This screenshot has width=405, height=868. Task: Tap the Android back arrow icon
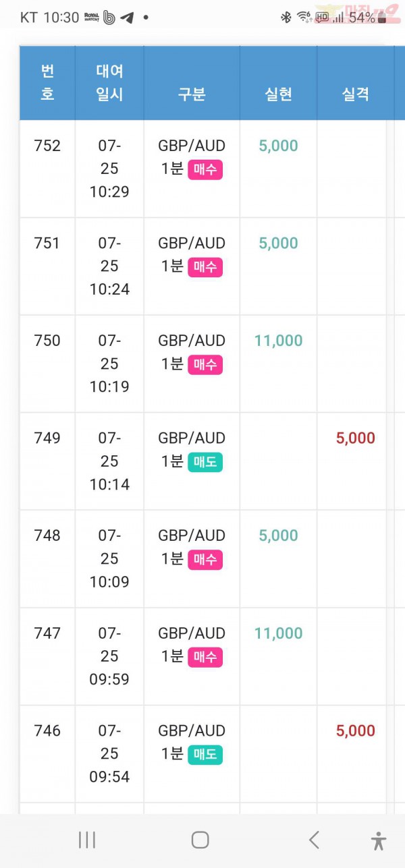tap(314, 840)
